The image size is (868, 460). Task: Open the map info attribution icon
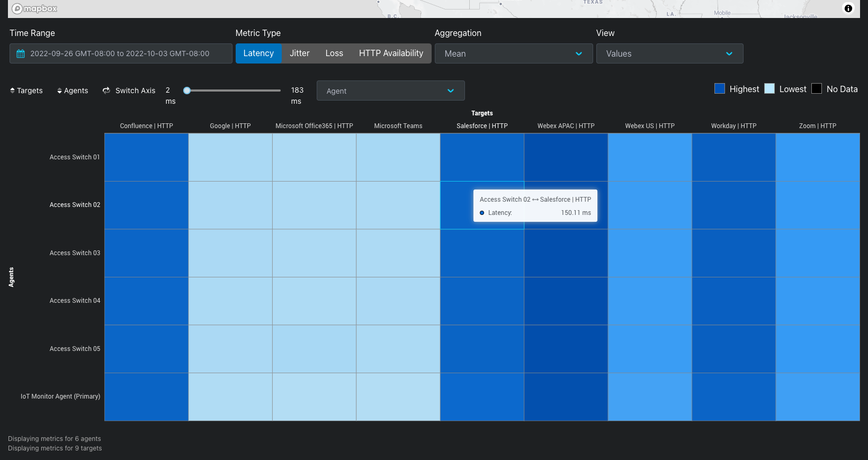click(848, 8)
